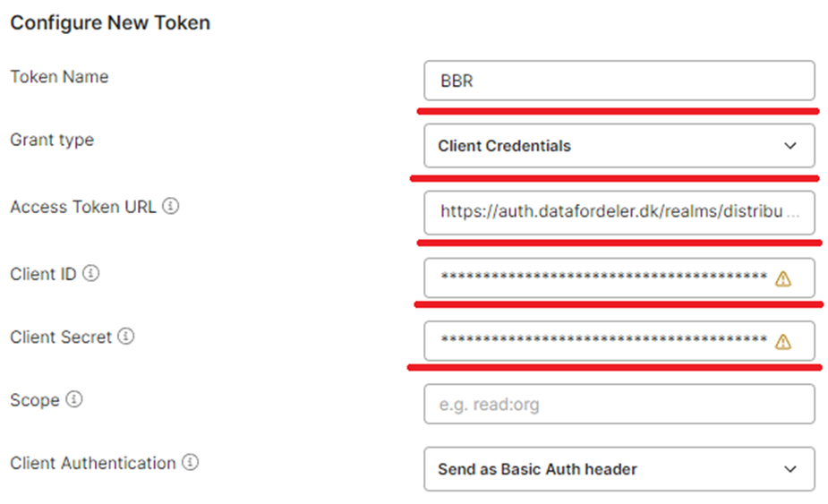
Task: Click the info icon beside Scope
Action: 74,399
